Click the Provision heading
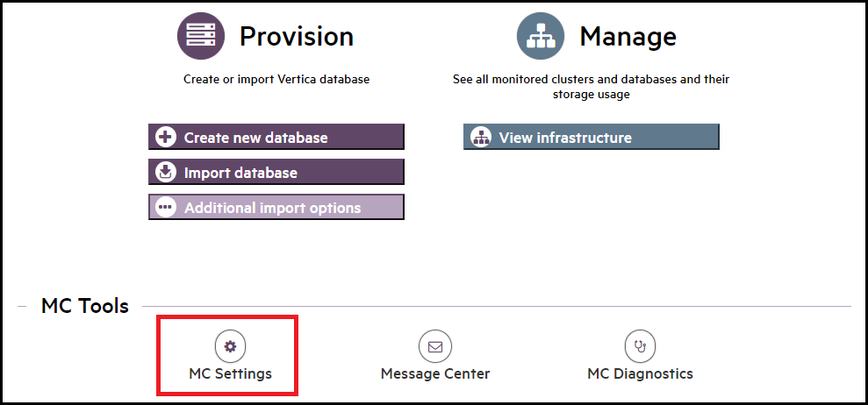Image resolution: width=868 pixels, height=405 pixels. [297, 37]
